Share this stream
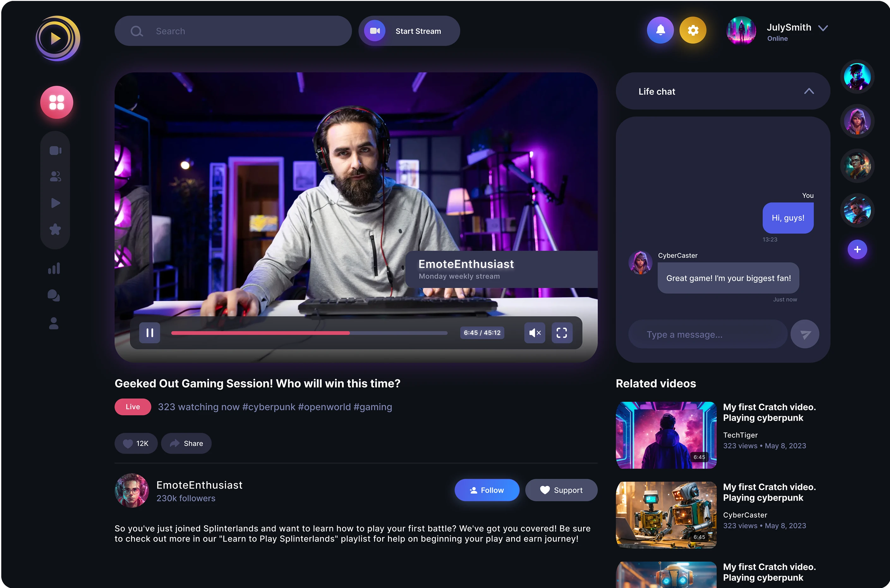This screenshot has height=588, width=890. coord(186,443)
